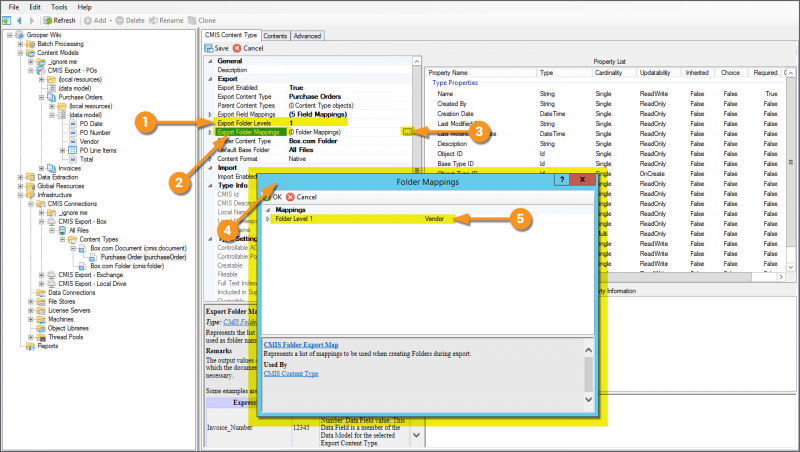Collapse the General property category
Viewport: 800px width, 452px height.
(x=210, y=61)
